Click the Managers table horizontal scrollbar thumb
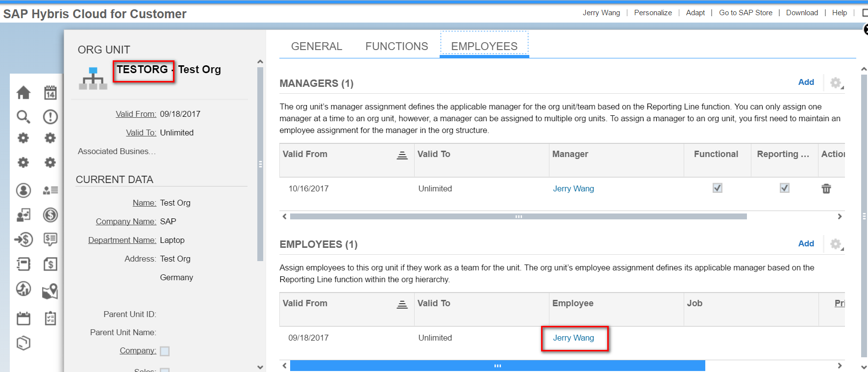The width and height of the screenshot is (868, 372). click(519, 216)
